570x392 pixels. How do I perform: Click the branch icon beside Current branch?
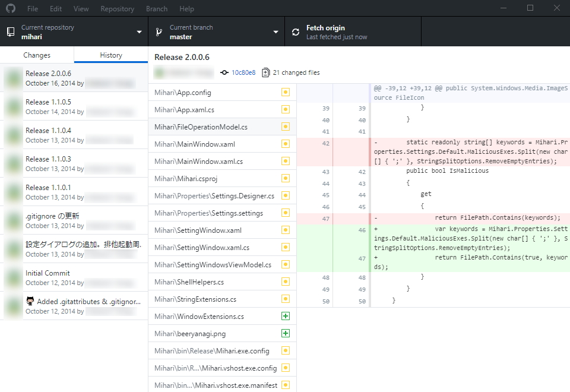[158, 31]
